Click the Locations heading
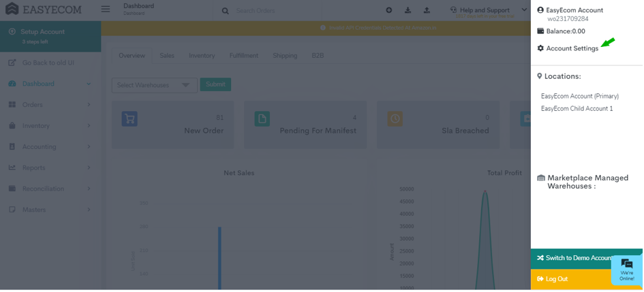 [x=562, y=76]
